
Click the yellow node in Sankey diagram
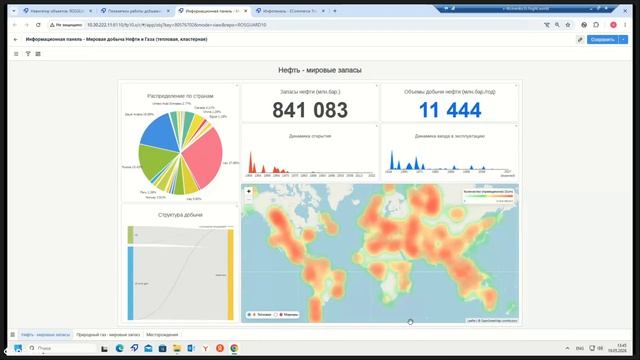click(x=231, y=275)
